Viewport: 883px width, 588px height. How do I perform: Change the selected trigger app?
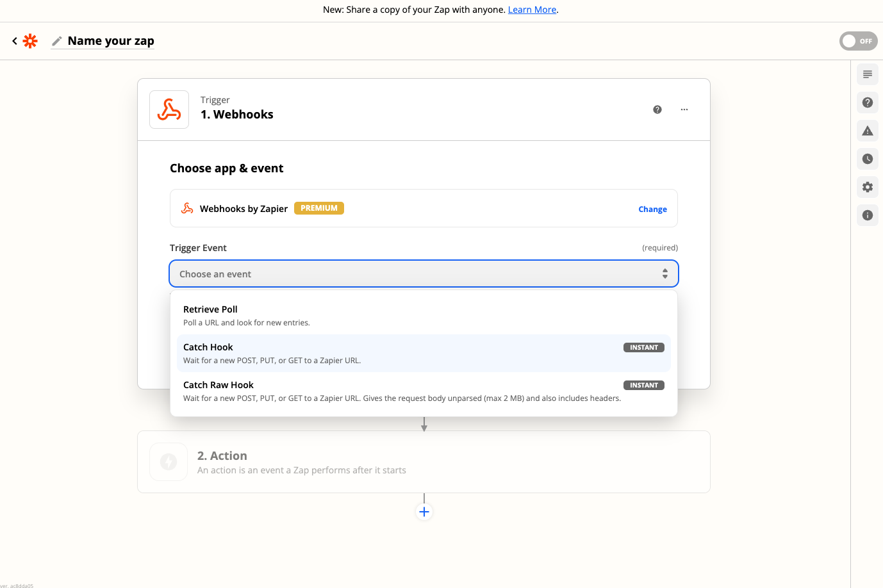click(652, 209)
